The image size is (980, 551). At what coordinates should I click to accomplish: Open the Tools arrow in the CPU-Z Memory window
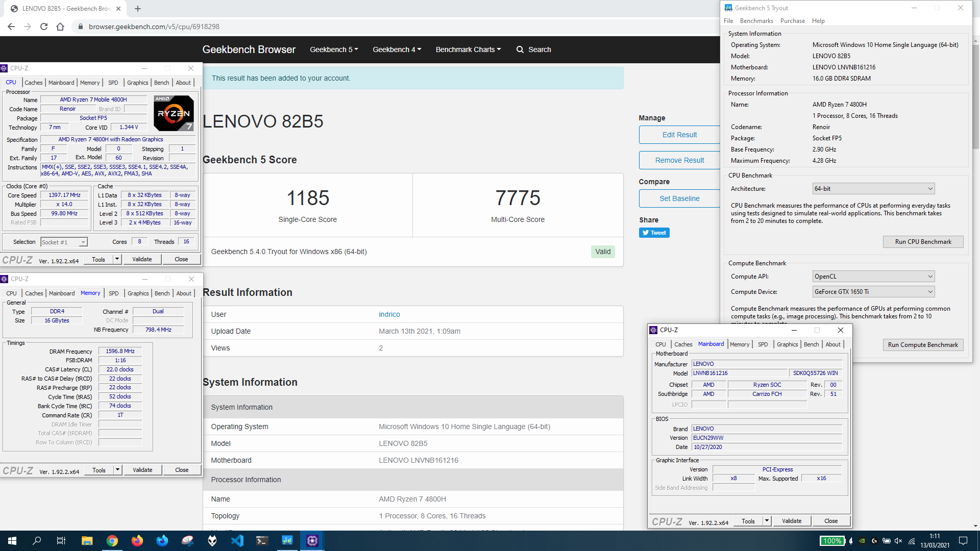click(x=117, y=470)
